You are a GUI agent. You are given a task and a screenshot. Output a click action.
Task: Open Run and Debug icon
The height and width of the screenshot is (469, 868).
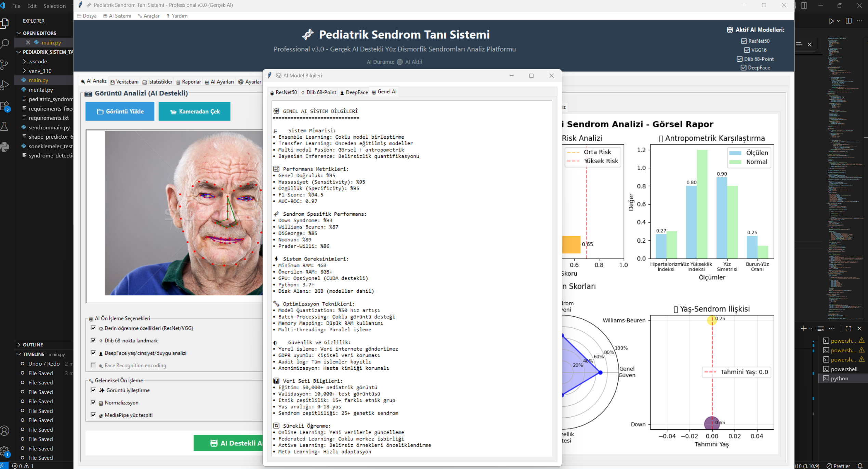[5, 85]
